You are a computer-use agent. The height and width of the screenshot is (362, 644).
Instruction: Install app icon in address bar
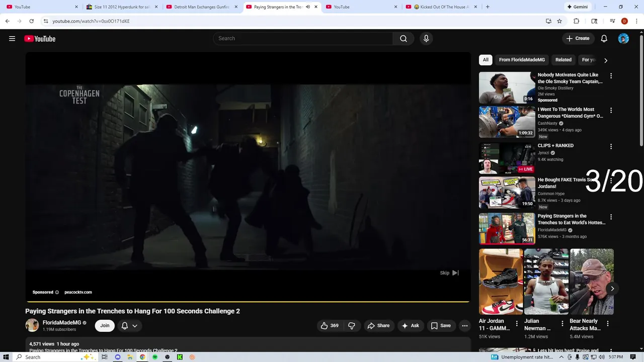click(x=548, y=21)
